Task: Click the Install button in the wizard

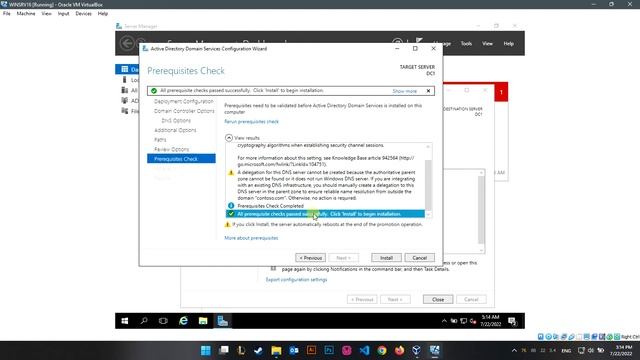Action: pos(386,258)
